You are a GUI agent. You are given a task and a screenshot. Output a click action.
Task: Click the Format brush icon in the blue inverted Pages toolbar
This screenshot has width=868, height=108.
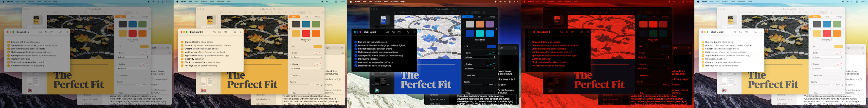pyautogui.click(x=475, y=13)
